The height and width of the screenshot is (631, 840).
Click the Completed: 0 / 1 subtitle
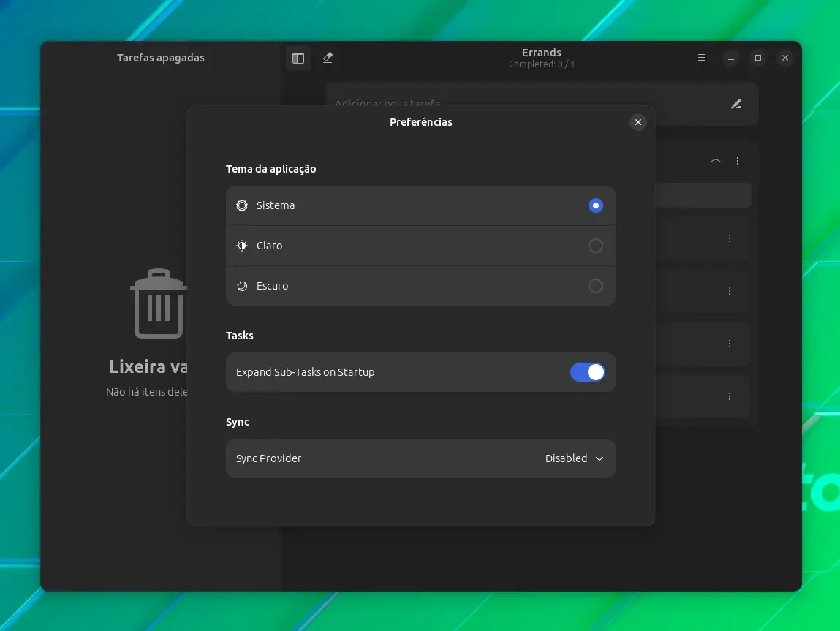coord(542,64)
